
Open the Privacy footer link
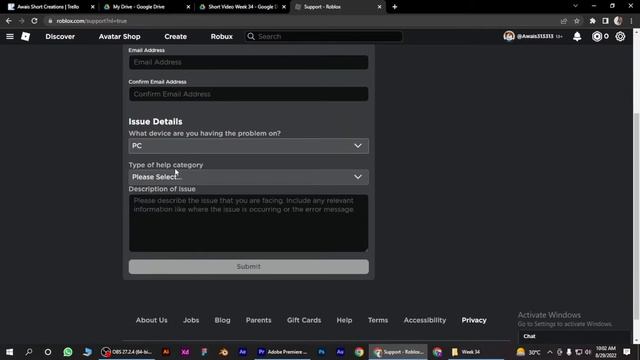click(474, 320)
